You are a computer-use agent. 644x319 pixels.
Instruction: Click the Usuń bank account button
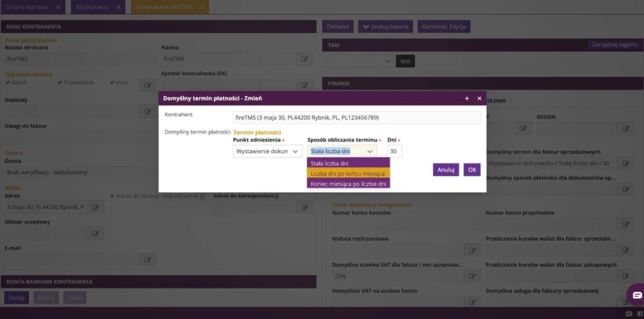75,298
